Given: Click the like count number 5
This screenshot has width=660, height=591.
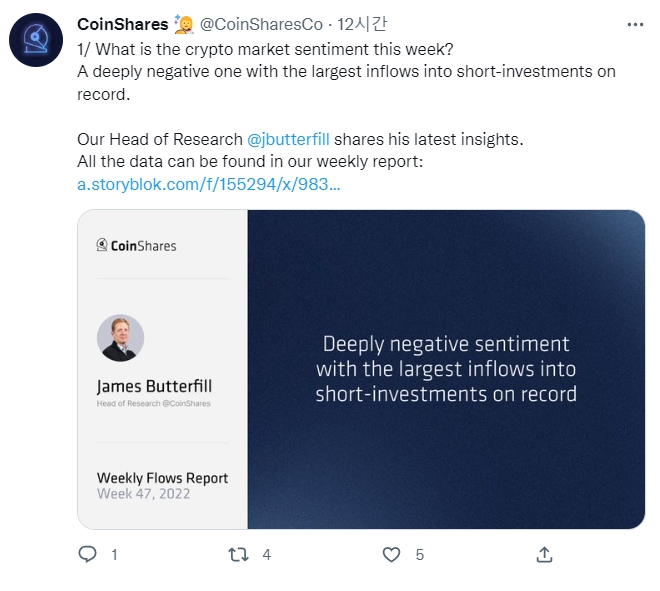Looking at the screenshot, I should click(x=419, y=555).
